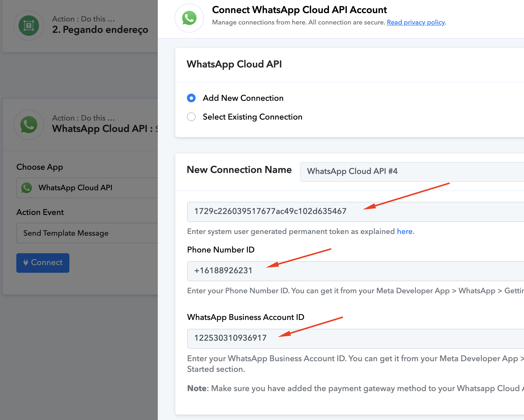Click the permanent token input field
The width and height of the screenshot is (524, 420).
[356, 212]
